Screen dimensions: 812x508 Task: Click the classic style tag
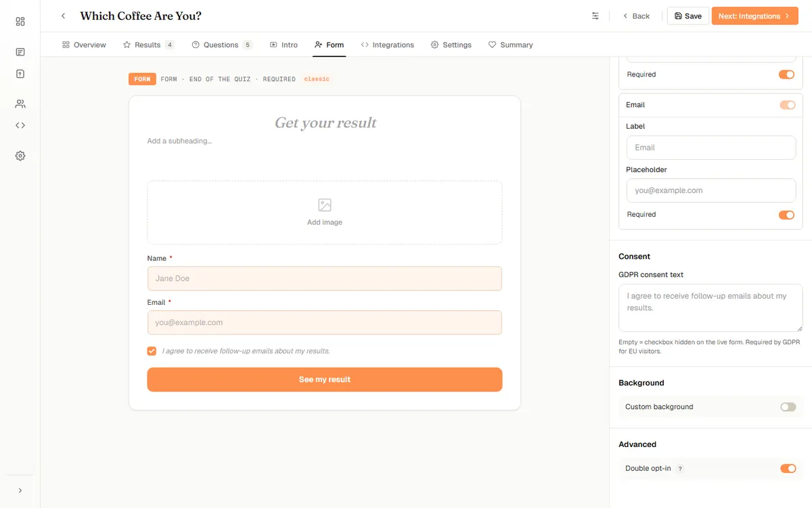click(x=317, y=79)
